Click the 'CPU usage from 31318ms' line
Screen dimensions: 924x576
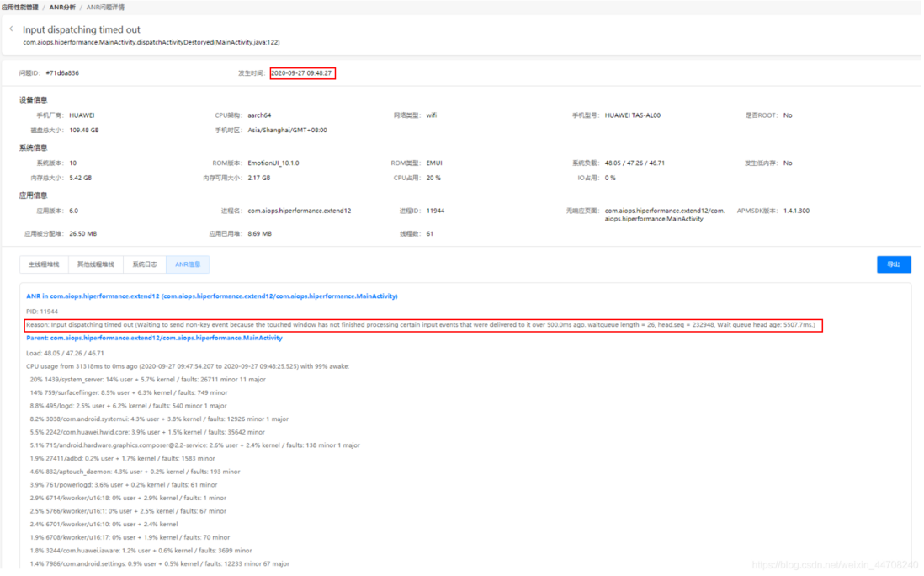tap(188, 366)
